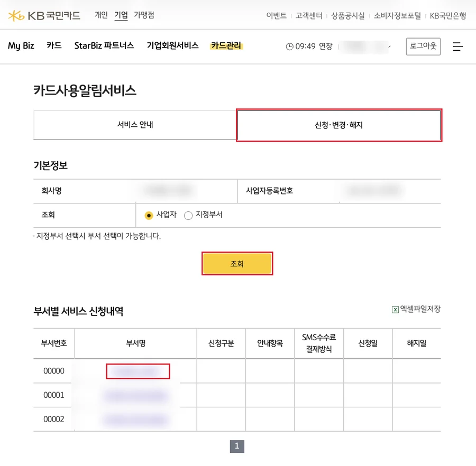
Task: Open the 카드관리 menu
Action: 226,46
